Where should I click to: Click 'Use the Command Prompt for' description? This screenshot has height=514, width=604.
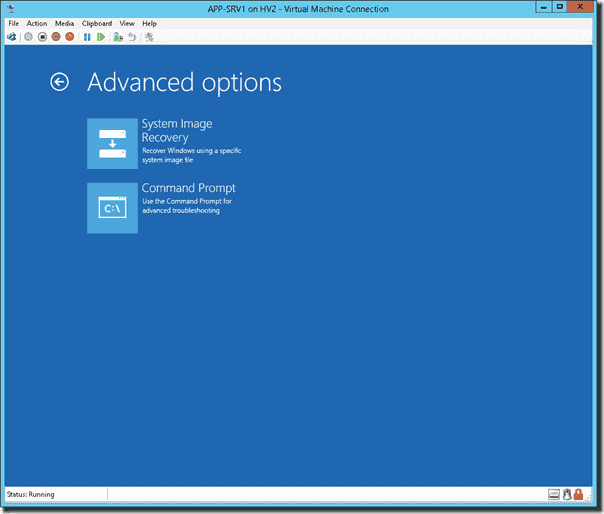187,201
